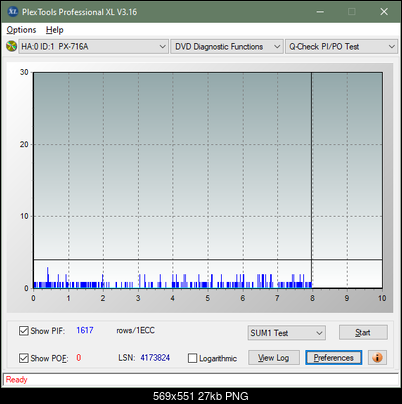
Task: Minimize the PlexTools window
Action: click(x=320, y=12)
